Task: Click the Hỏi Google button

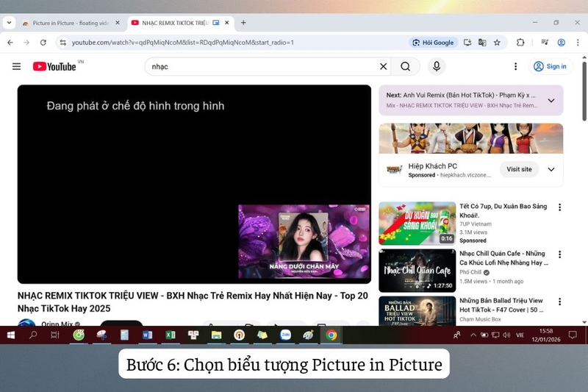Action: [433, 43]
